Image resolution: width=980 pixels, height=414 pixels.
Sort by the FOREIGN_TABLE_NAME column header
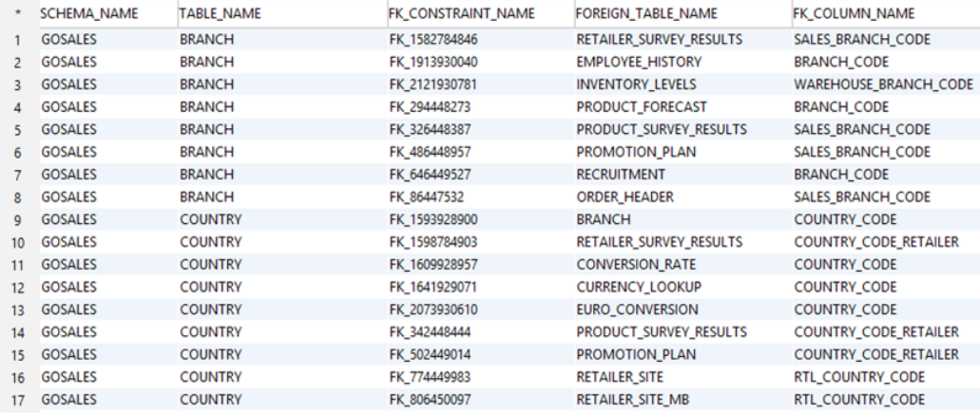683,13
